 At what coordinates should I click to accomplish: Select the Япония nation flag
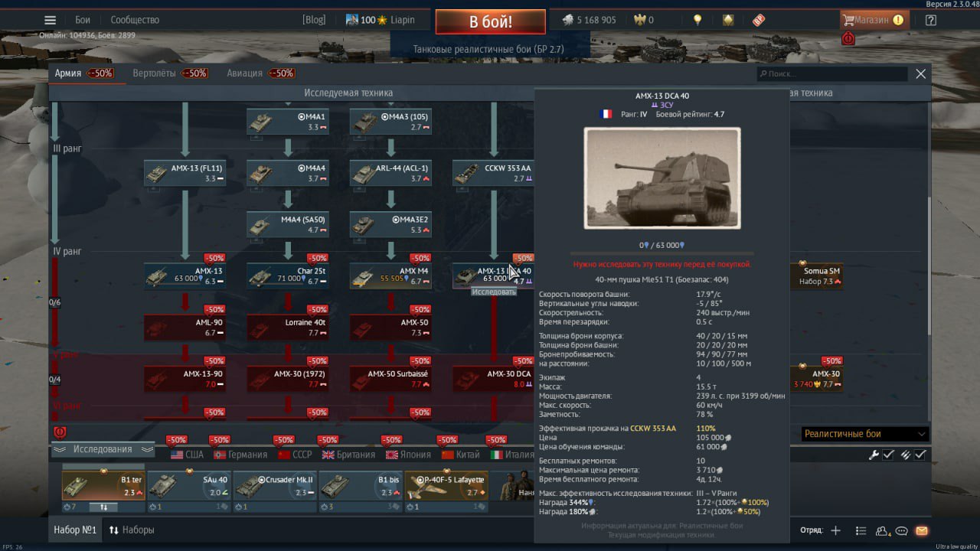(x=409, y=455)
